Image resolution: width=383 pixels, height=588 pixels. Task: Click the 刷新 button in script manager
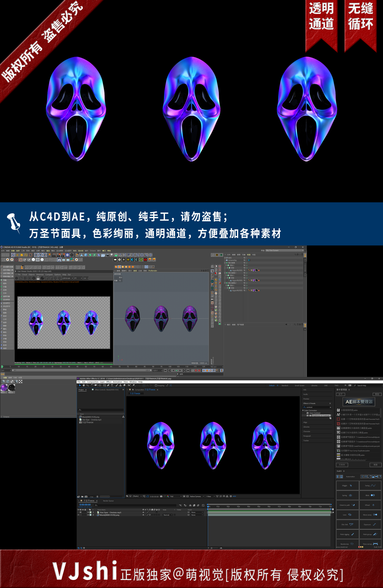pos(376,465)
